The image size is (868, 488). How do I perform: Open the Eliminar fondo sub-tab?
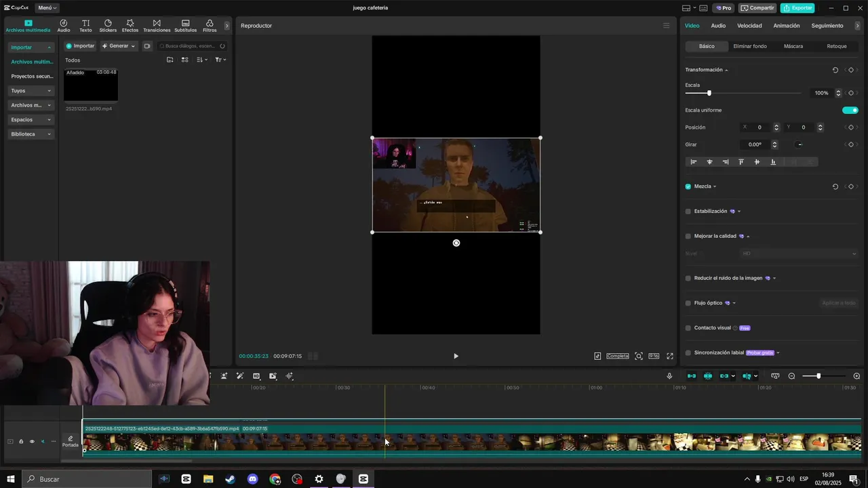click(750, 46)
